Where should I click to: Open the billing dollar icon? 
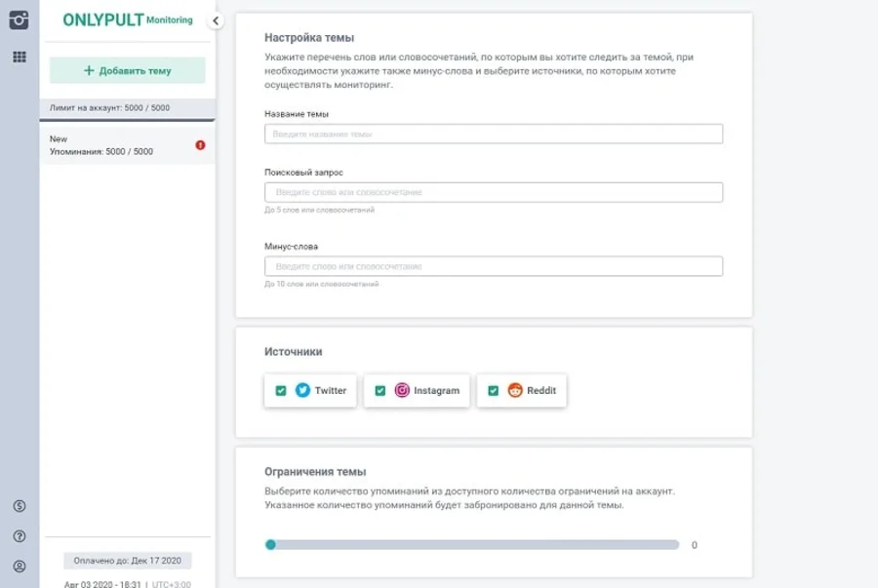pos(20,506)
